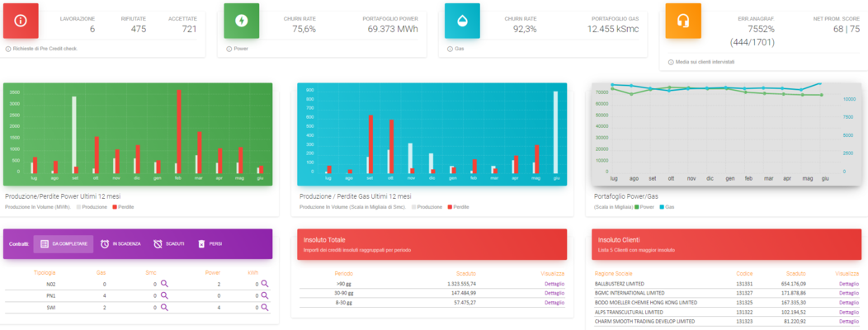This screenshot has width=868, height=330.
Task: Select the teal Gas droplet icon
Action: [462, 21]
